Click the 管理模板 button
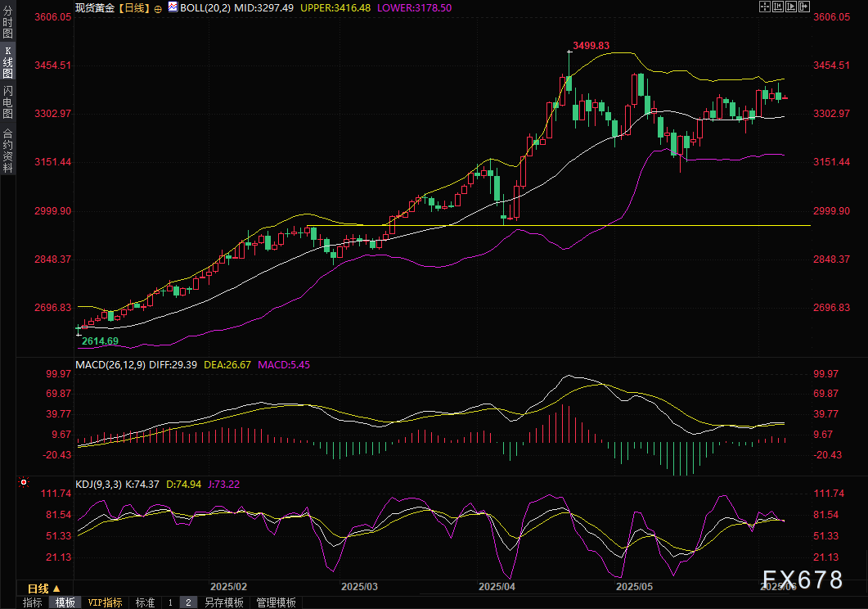The width and height of the screenshot is (868, 609). pos(277,602)
